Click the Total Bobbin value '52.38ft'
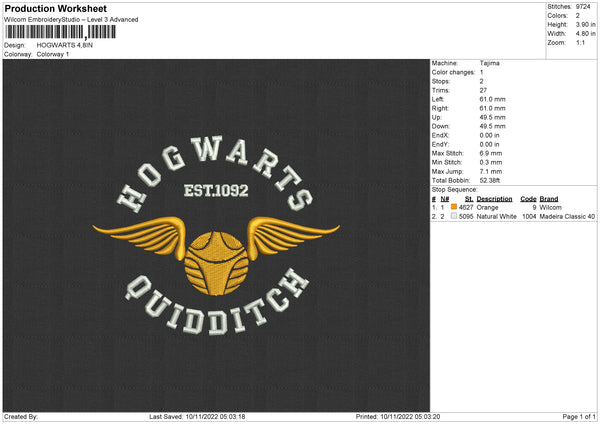The width and height of the screenshot is (600, 424). [x=490, y=181]
